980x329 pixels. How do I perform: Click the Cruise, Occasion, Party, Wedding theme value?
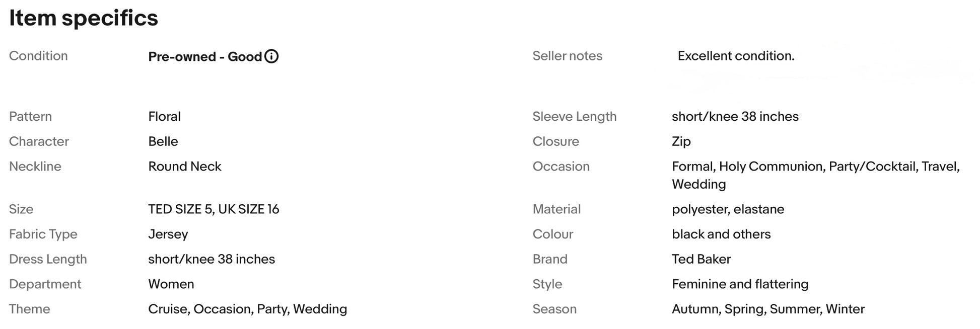[x=247, y=309]
